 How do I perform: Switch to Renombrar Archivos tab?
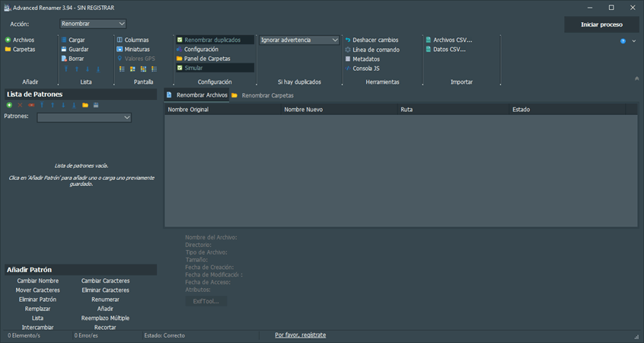(x=196, y=95)
